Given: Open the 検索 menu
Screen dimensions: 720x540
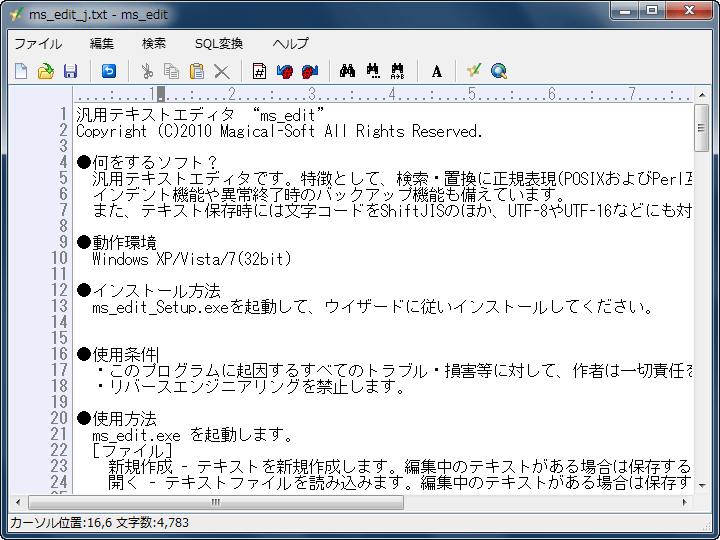Looking at the screenshot, I should tap(154, 44).
